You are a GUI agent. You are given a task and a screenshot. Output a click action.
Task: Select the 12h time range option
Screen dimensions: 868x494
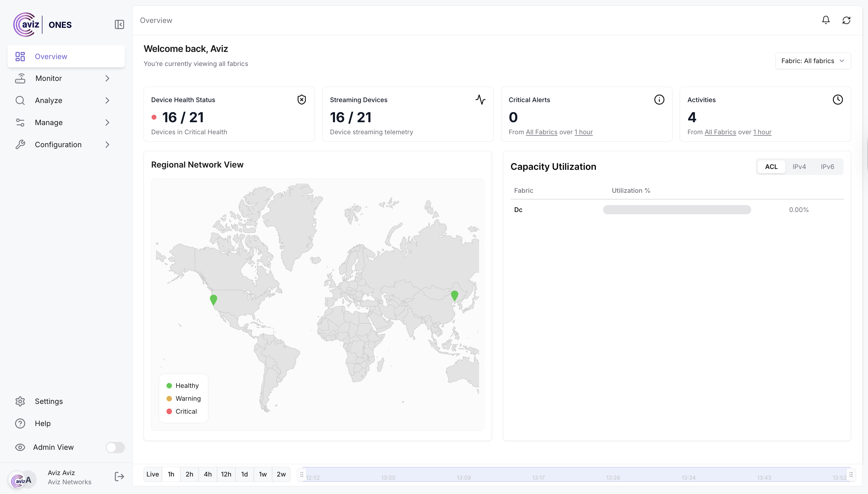(x=226, y=474)
